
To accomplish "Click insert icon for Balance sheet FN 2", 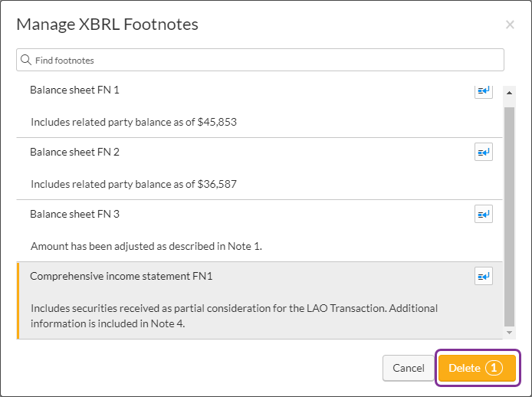I will [x=484, y=152].
